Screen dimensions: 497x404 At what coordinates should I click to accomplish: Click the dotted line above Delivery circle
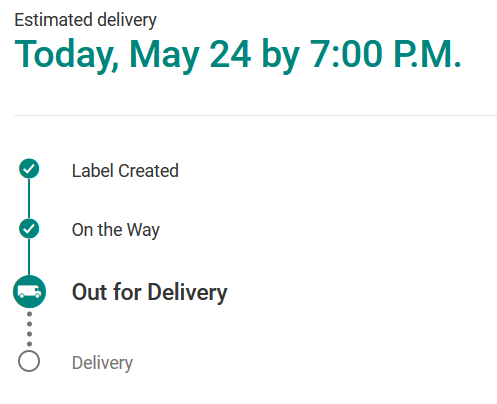(29, 329)
